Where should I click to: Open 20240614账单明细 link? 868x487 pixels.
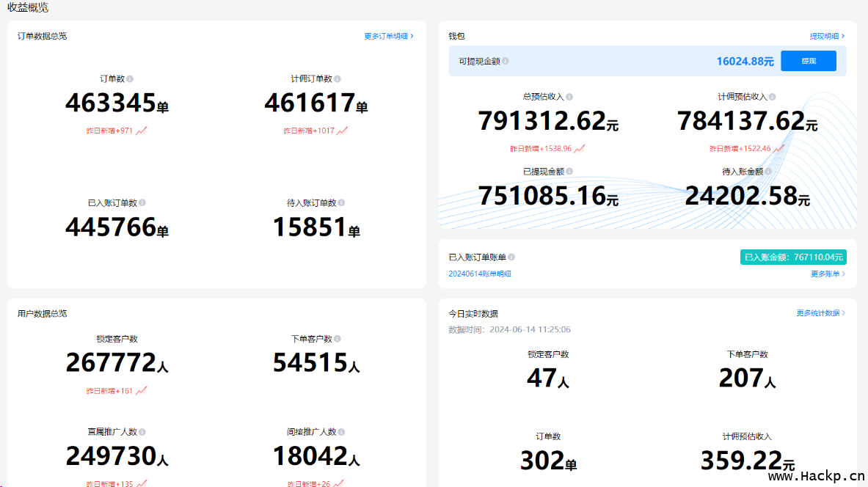480,274
